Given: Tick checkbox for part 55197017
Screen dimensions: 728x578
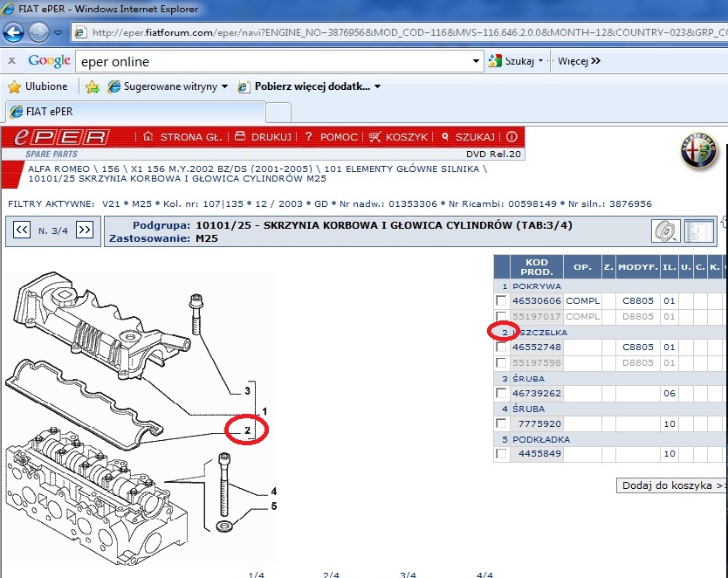Looking at the screenshot, I should (x=501, y=316).
